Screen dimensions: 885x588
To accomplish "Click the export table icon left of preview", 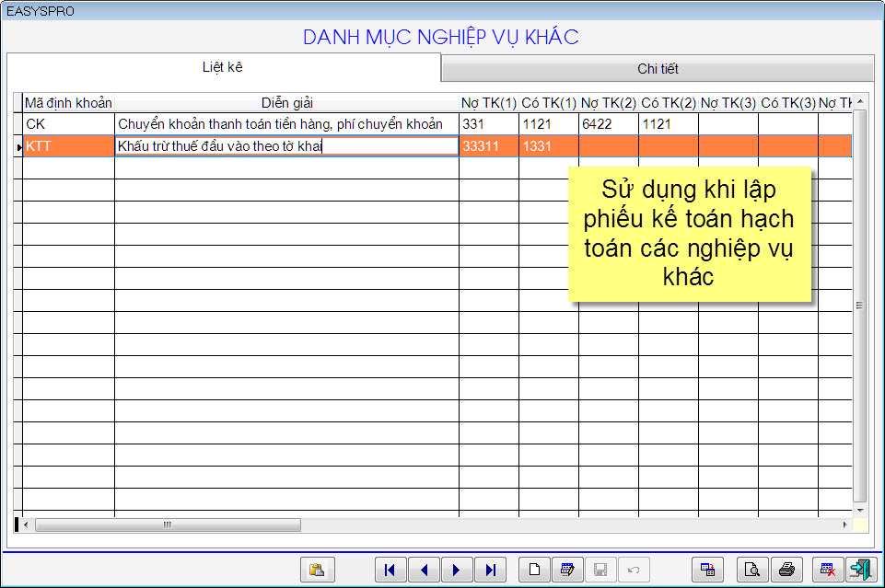I will 706,571.
